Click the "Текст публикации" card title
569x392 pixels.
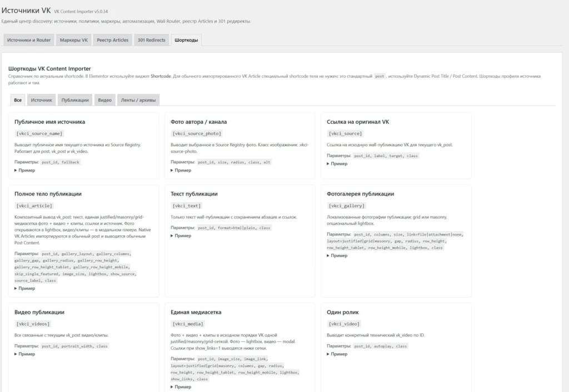coord(194,194)
